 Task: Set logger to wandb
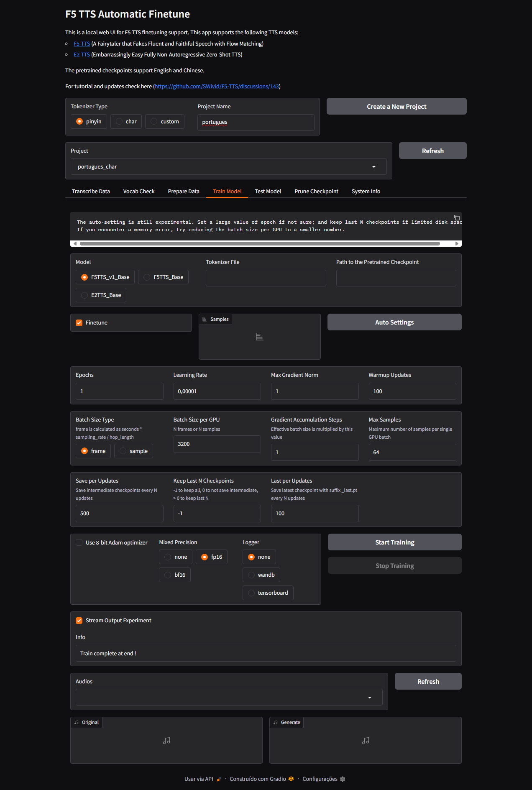pyautogui.click(x=261, y=575)
